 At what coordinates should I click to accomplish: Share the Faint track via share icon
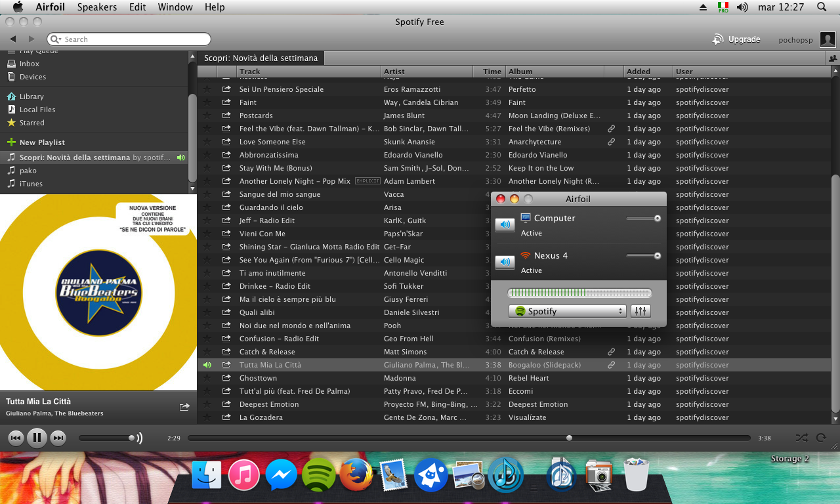[226, 102]
